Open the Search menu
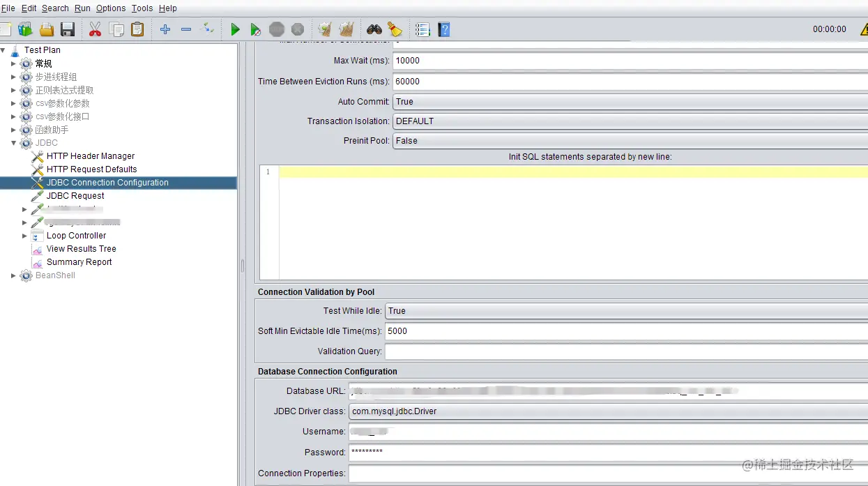The width and height of the screenshot is (868, 486). click(55, 8)
